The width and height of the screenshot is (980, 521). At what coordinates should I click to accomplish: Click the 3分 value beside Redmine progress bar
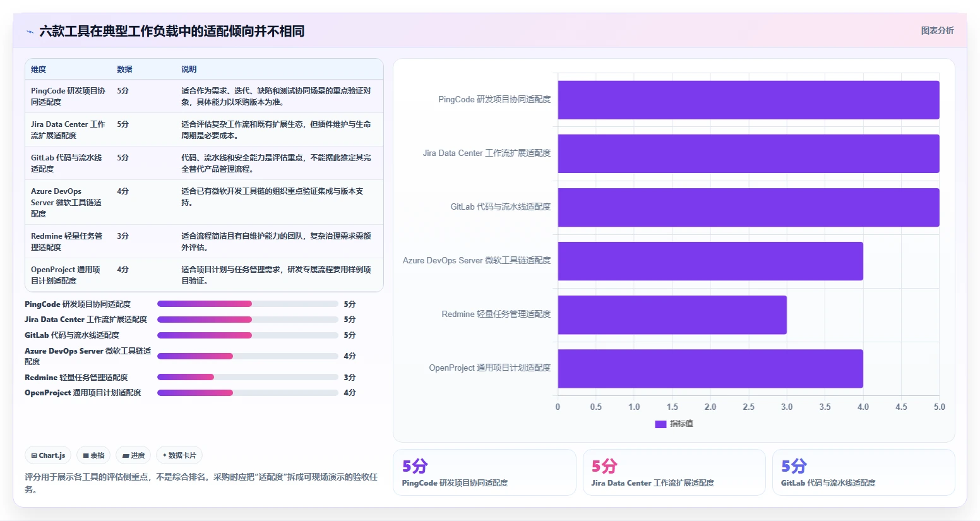[350, 377]
